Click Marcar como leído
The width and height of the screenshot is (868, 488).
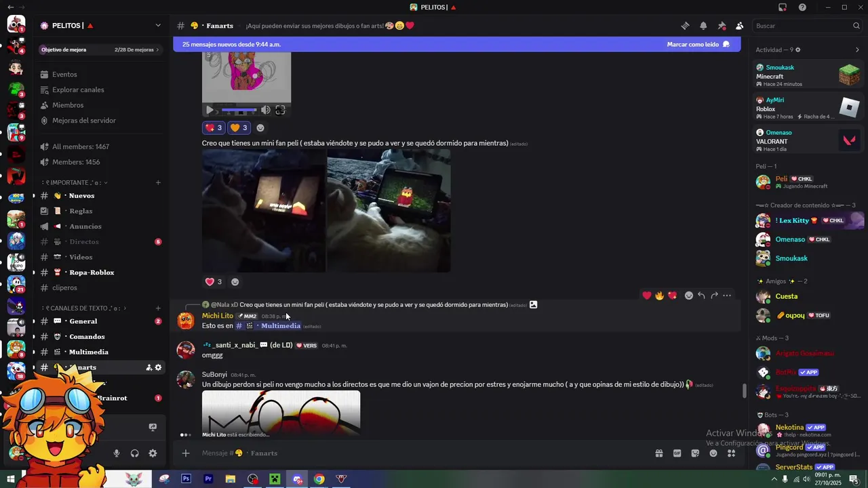pos(698,44)
